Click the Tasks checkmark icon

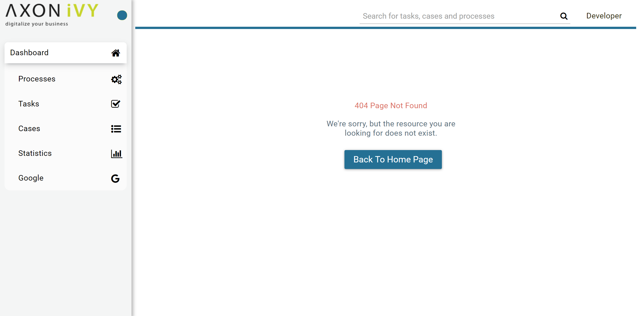(116, 104)
